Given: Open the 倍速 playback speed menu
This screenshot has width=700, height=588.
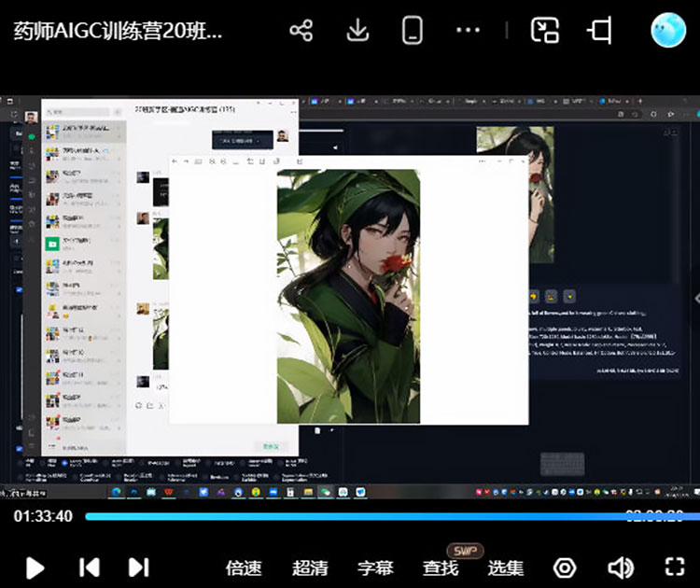Looking at the screenshot, I should tap(244, 567).
